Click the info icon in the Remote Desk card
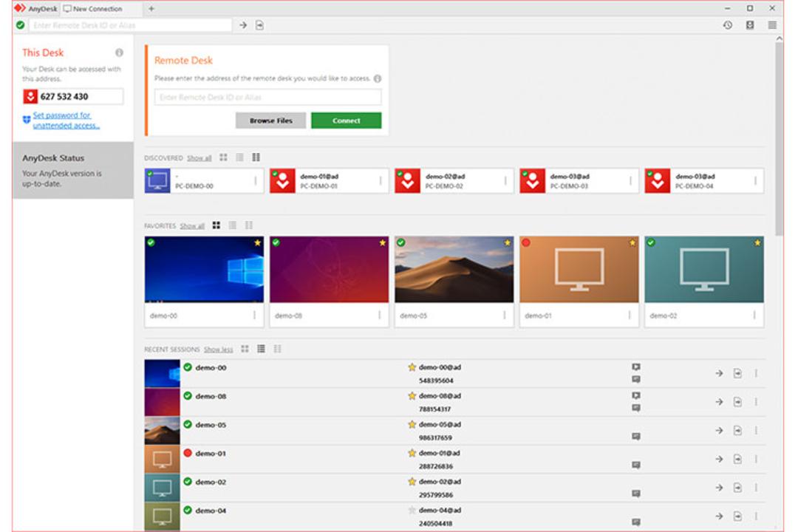The width and height of the screenshot is (798, 532). click(x=377, y=78)
